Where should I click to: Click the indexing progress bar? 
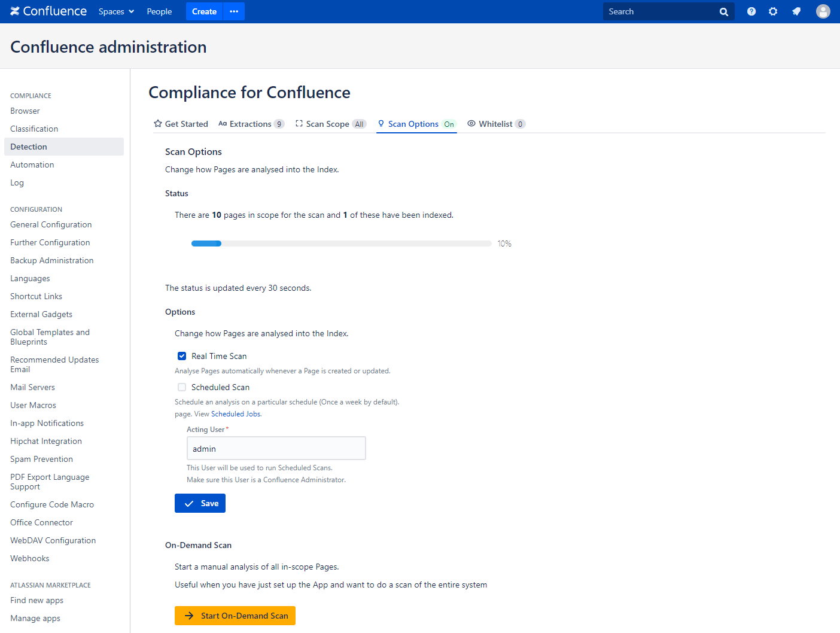point(342,244)
